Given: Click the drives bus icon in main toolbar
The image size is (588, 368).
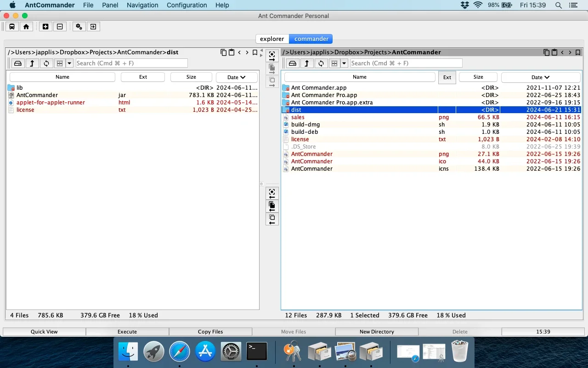Looking at the screenshot, I should point(12,27).
